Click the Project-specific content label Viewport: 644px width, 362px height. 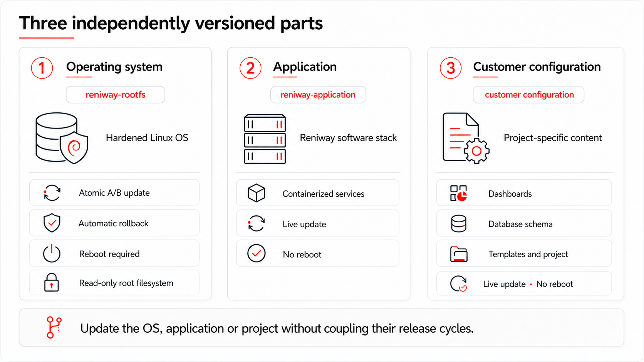[x=553, y=138]
